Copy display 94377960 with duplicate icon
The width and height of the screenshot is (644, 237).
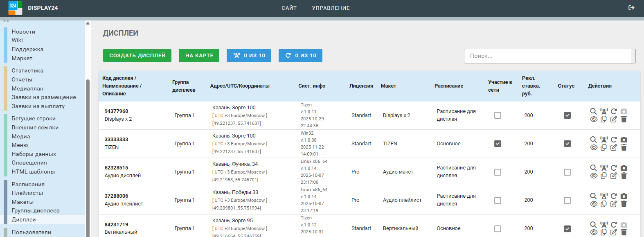603,120
